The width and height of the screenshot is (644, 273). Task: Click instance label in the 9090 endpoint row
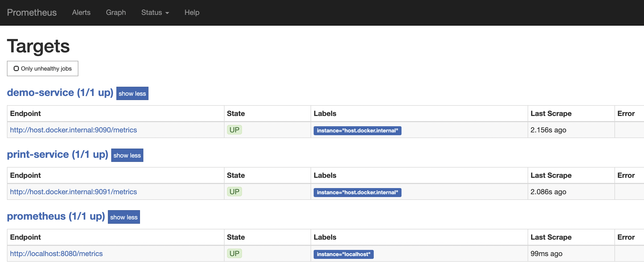pyautogui.click(x=357, y=131)
